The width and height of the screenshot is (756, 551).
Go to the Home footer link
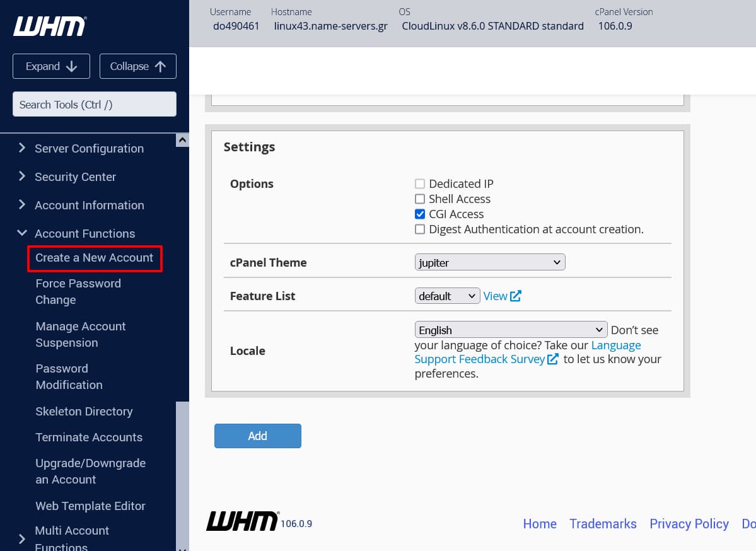click(x=540, y=523)
